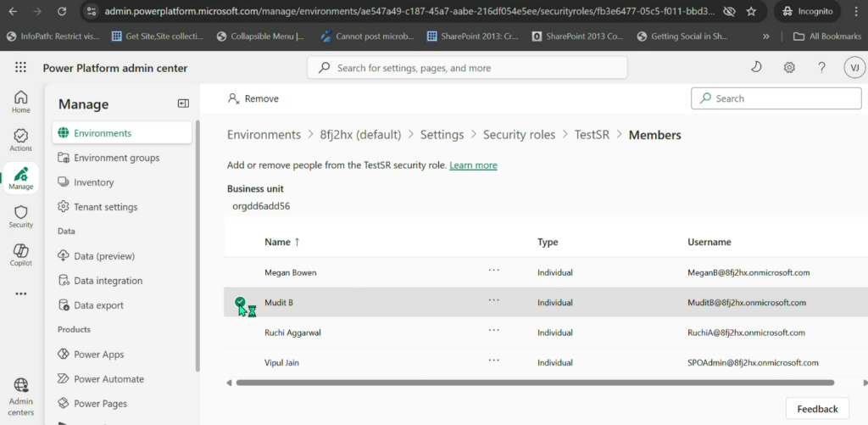The height and width of the screenshot is (425, 868).
Task: Open the help question mark icon
Action: pyautogui.click(x=821, y=68)
